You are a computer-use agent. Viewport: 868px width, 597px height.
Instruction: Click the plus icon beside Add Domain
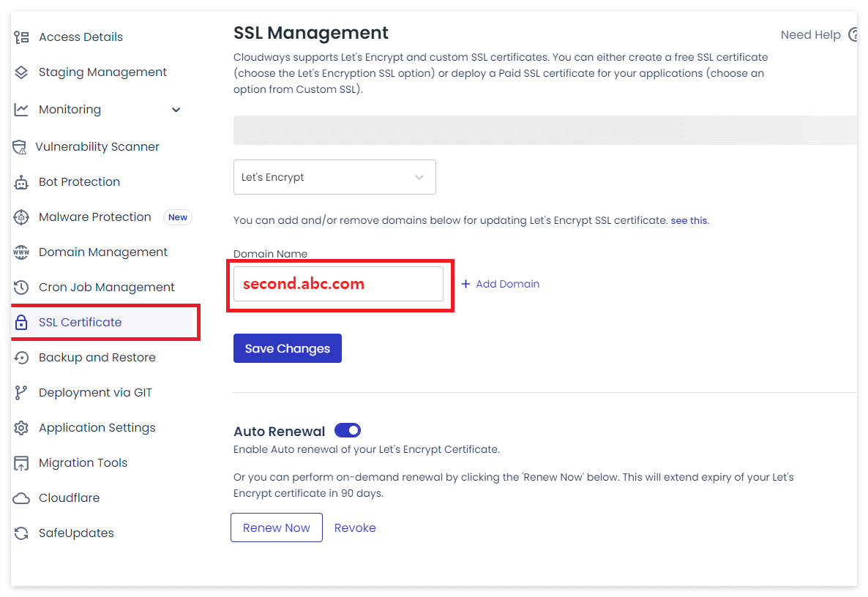tap(465, 284)
